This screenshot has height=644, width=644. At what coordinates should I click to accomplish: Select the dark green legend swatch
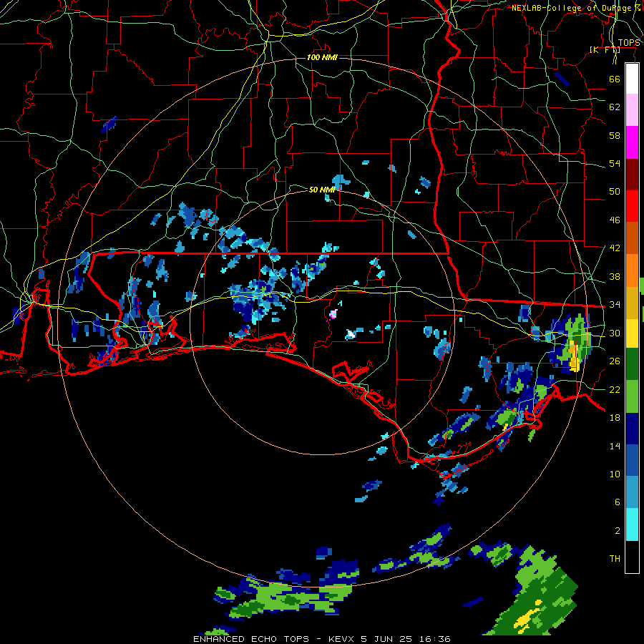[x=632, y=364]
